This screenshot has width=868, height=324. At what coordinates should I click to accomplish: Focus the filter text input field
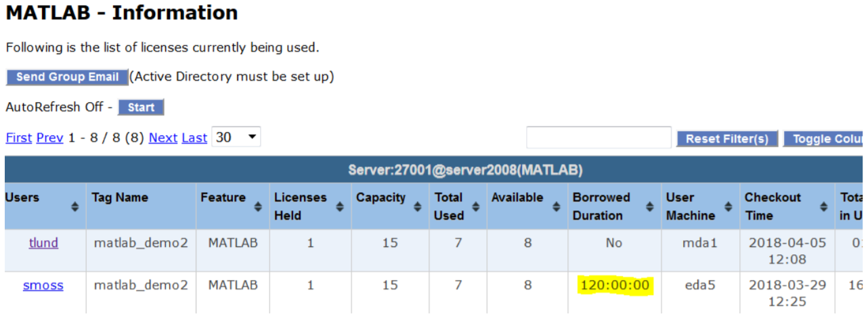(599, 138)
